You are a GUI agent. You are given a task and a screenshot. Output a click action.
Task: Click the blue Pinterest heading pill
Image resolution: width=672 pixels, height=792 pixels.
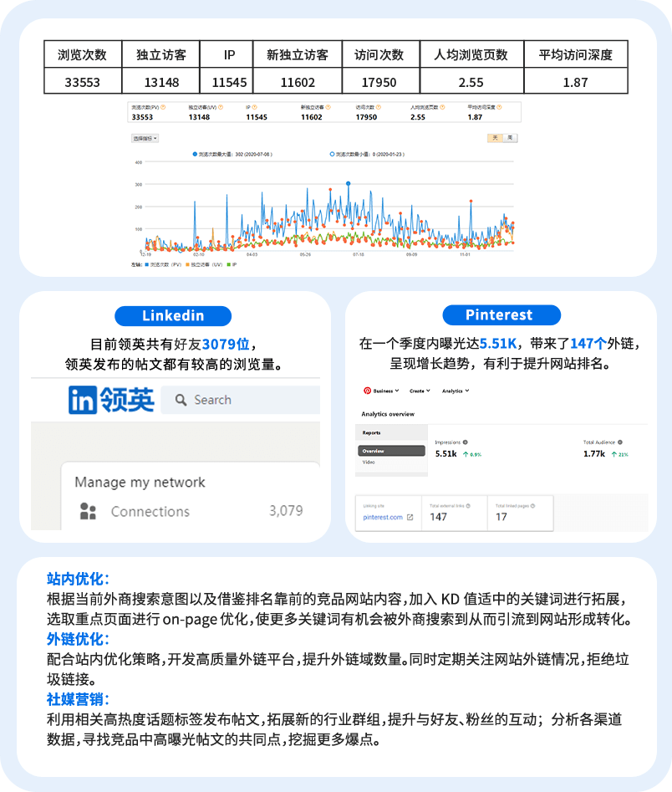(501, 314)
